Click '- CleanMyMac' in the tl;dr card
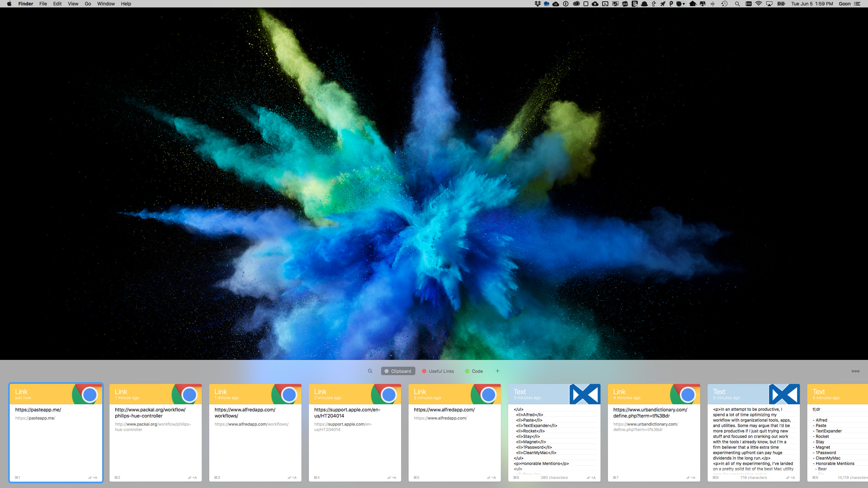 (826, 458)
